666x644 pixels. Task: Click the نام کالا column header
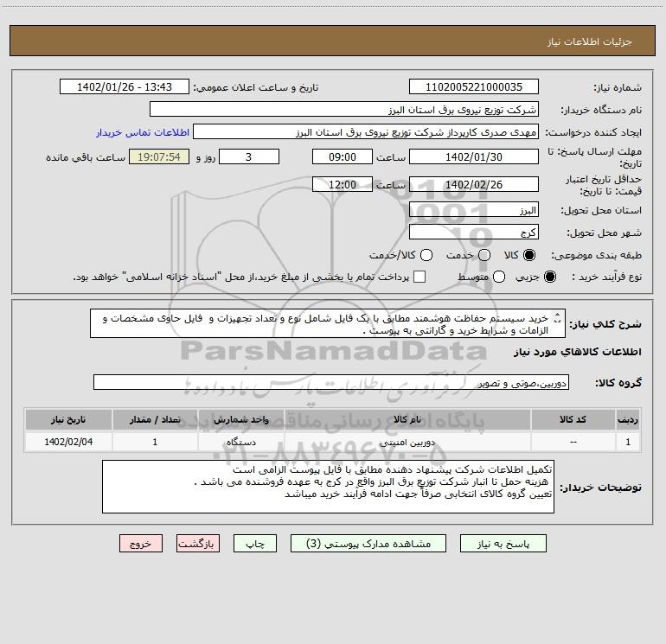[x=407, y=419]
